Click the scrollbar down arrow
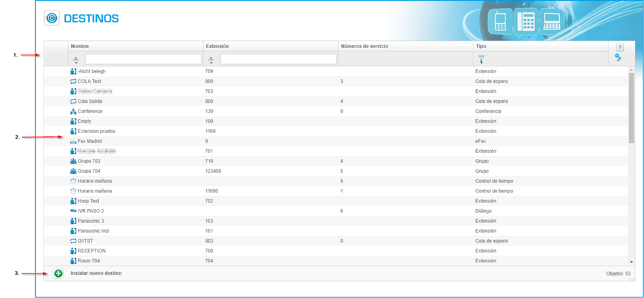The height and width of the screenshot is (298, 644). coord(631,262)
